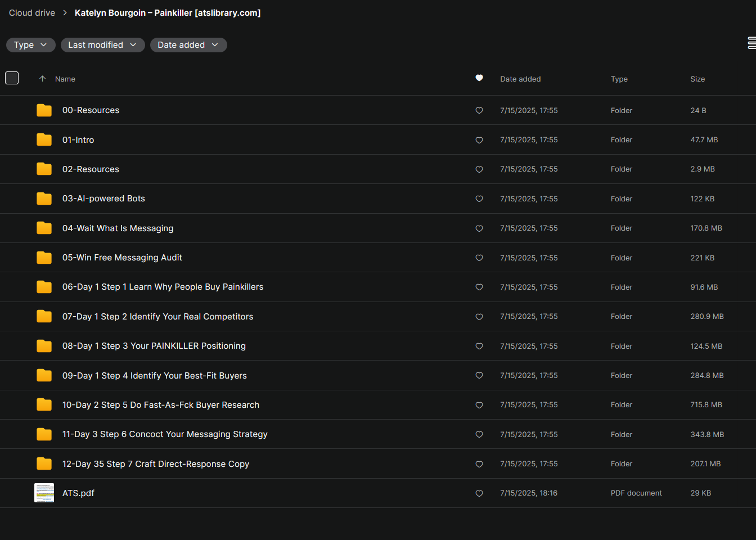Screen dimensions: 756x540
Task: Click the favorites heart column header
Action: coord(479,78)
